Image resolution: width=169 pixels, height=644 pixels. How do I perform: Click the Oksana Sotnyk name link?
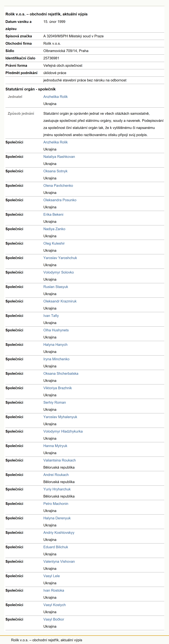[55, 171]
